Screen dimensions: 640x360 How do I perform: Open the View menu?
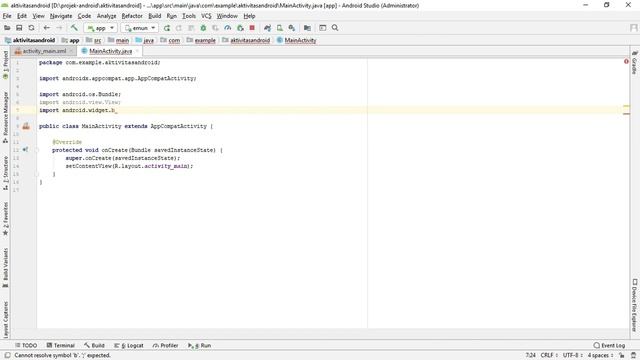click(38, 16)
